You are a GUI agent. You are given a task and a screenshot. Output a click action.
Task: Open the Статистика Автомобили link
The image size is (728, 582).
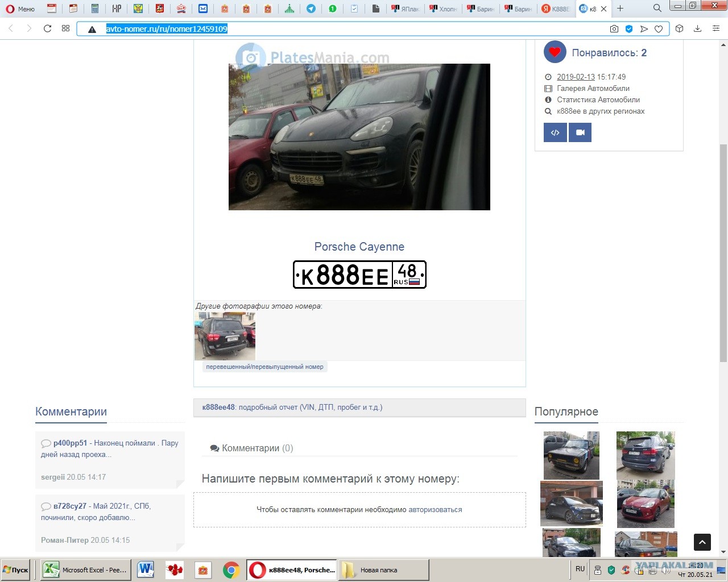click(598, 99)
